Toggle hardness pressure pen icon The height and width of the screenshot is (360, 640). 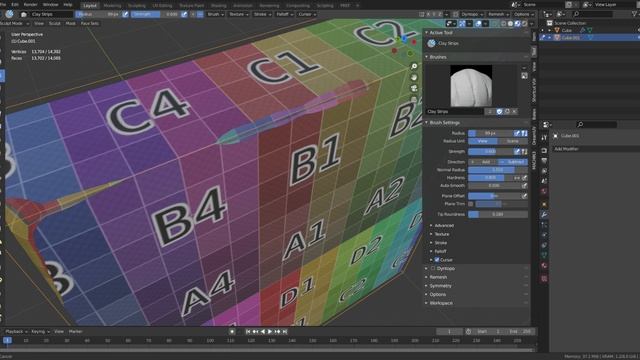[524, 178]
